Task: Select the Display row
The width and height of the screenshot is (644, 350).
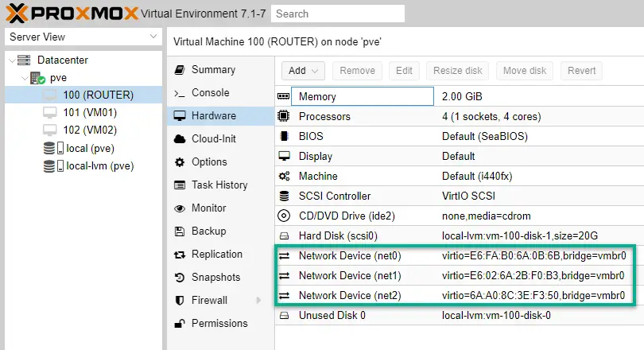Action: (x=460, y=156)
